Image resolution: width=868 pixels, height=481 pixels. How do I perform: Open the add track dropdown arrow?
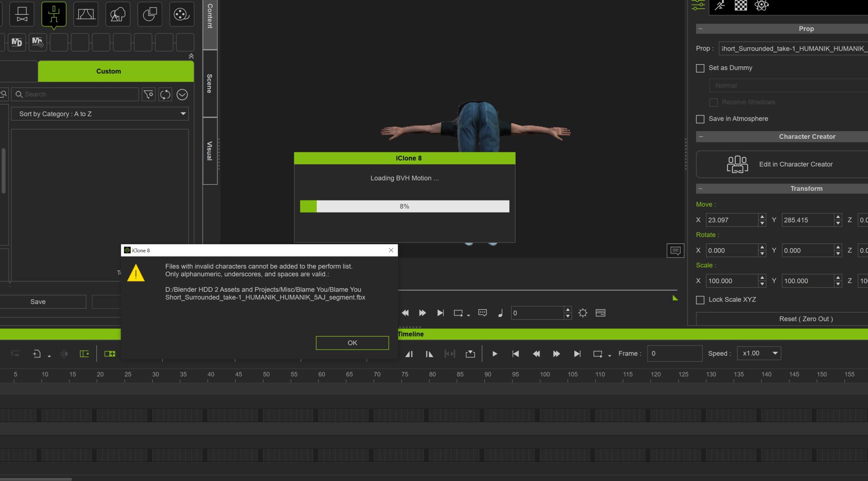[x=49, y=356]
